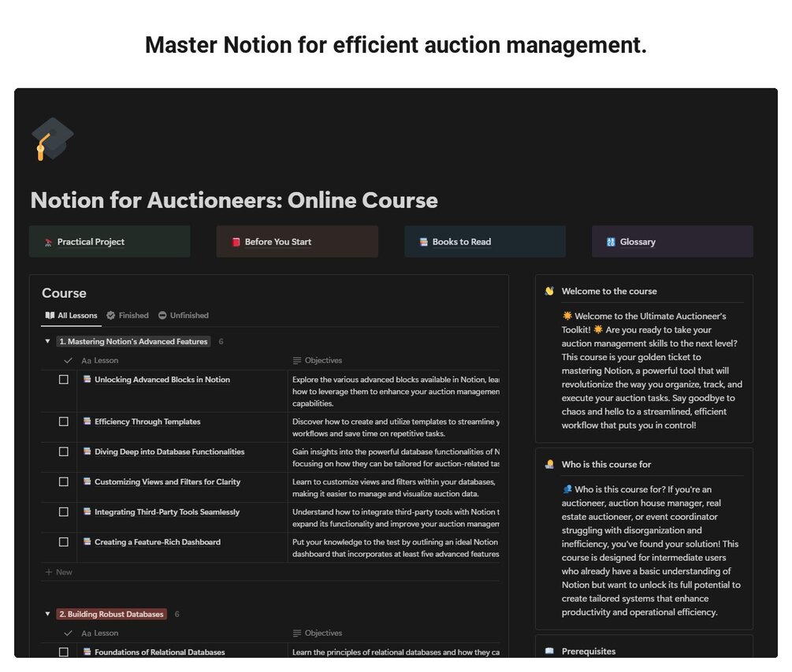The image size is (792, 672).
Task: Click the Objectives column icon in Building Robust Databases
Action: 297,633
